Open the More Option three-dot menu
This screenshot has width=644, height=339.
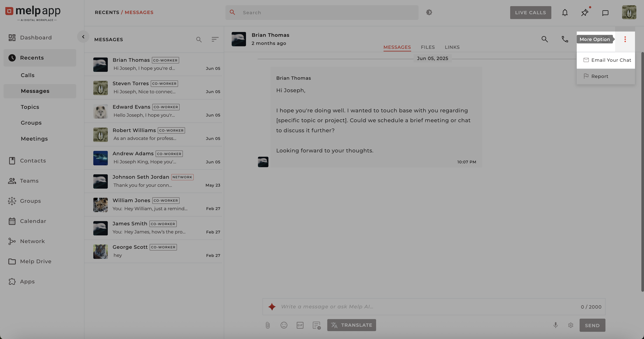pyautogui.click(x=625, y=39)
